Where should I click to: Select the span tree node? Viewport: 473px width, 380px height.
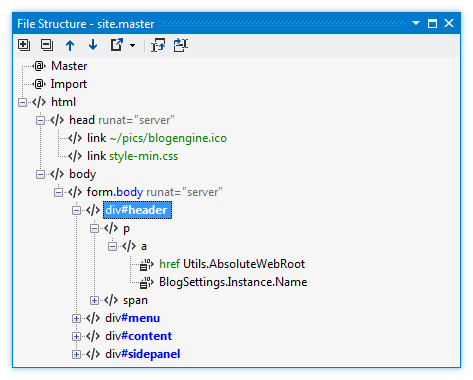pyautogui.click(x=135, y=300)
